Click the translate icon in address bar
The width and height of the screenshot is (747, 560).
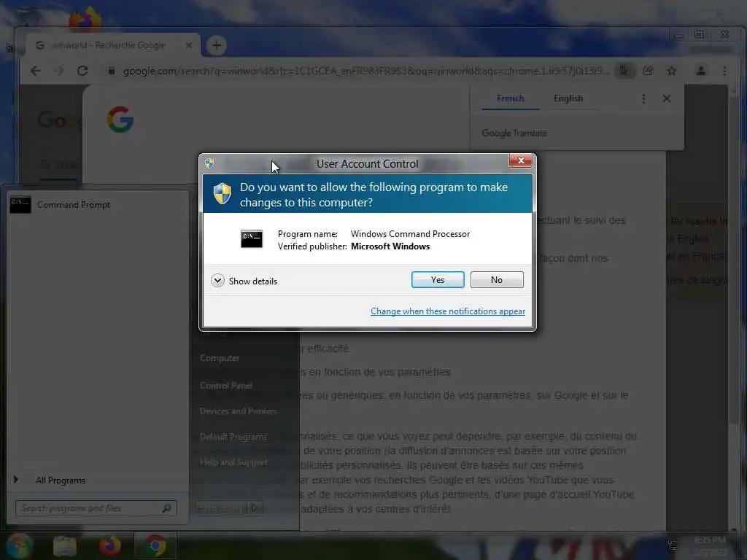click(624, 71)
